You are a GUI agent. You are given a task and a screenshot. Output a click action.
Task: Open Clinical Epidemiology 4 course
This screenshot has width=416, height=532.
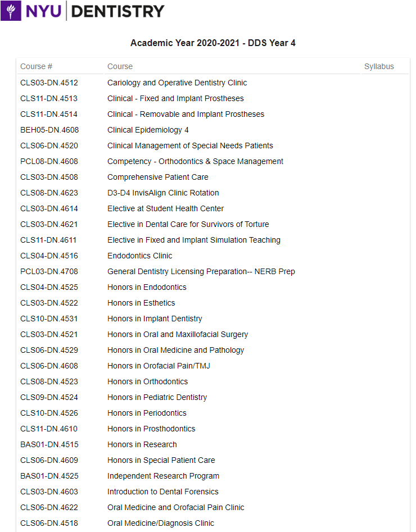pos(148,130)
